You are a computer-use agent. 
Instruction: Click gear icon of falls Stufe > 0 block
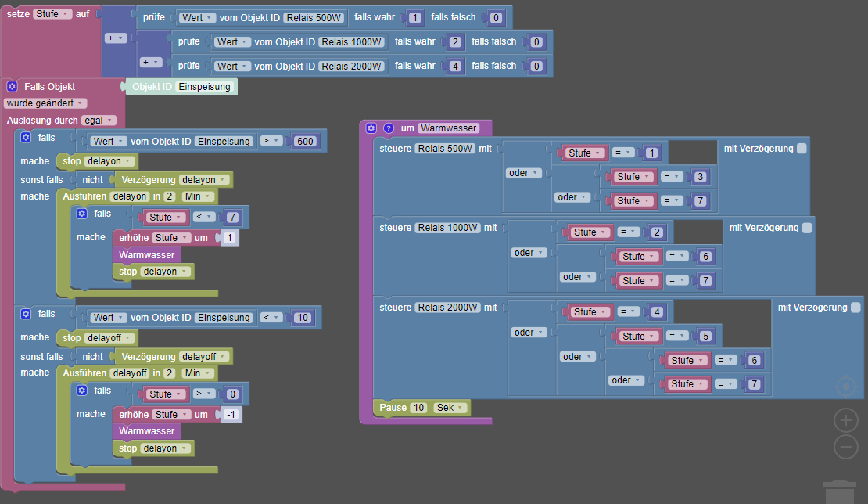point(82,391)
